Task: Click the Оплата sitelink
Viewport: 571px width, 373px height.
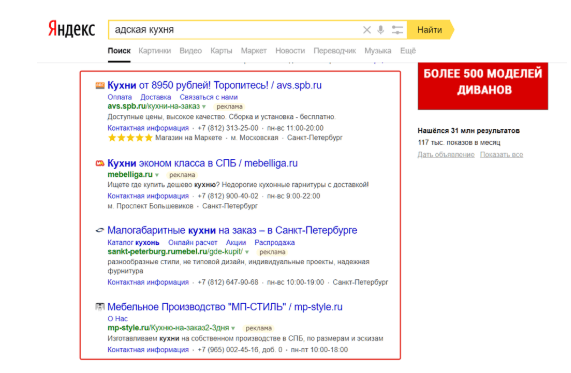Action: click(119, 97)
